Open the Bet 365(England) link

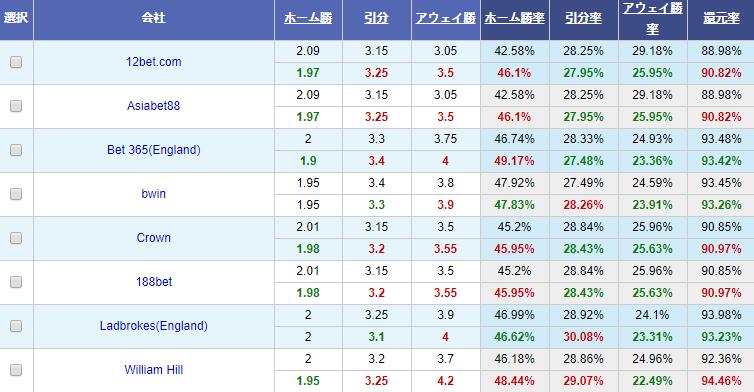(154, 150)
